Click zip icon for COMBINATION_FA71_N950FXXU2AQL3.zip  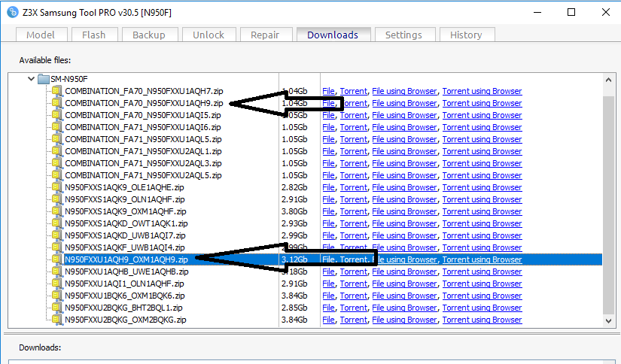57,163
